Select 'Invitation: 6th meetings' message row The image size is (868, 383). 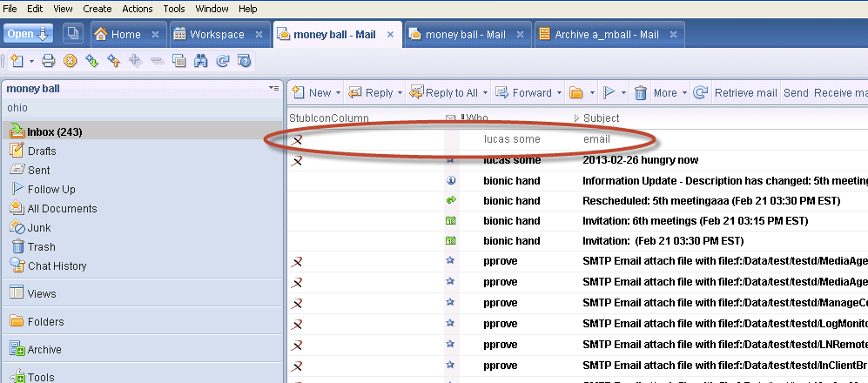click(577, 221)
